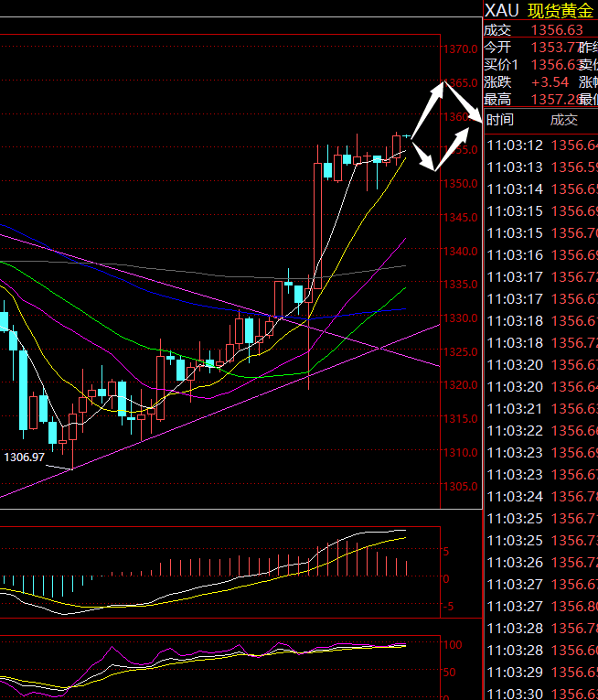Click the 1315.0 price axis label
The image size is (598, 700).
460,418
